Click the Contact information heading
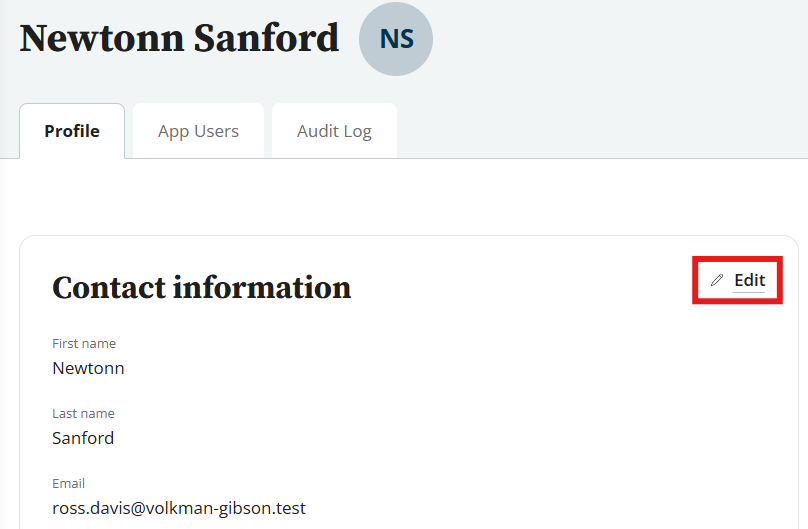808x529 pixels. coord(201,288)
